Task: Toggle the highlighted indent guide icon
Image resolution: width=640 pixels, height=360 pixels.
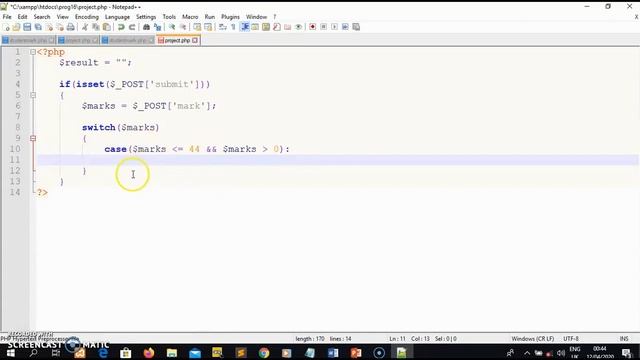Action: click(245, 27)
